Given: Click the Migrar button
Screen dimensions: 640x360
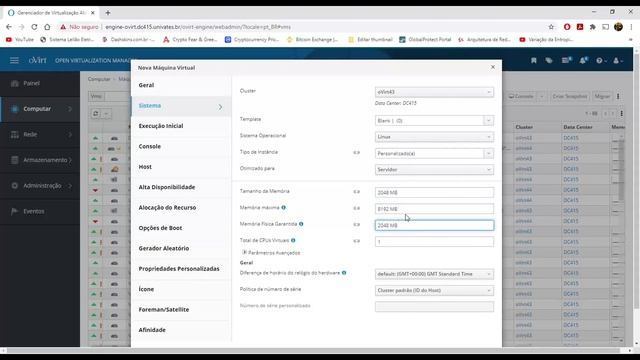Looking at the screenshot, I should point(602,96).
